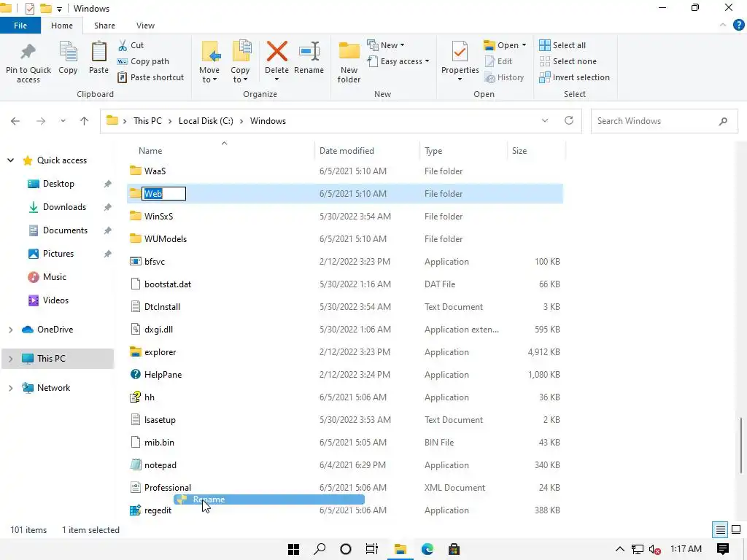The image size is (747, 560).
Task: Click the History ribbon button
Action: 504,77
